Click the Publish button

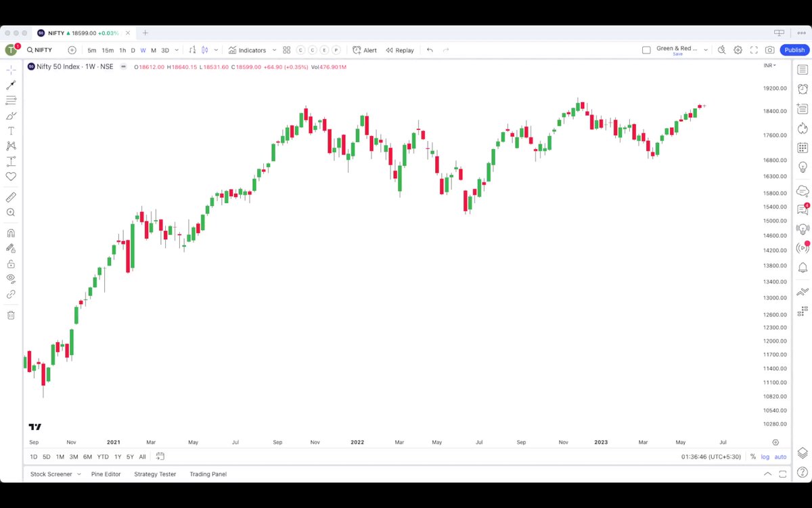coord(794,50)
